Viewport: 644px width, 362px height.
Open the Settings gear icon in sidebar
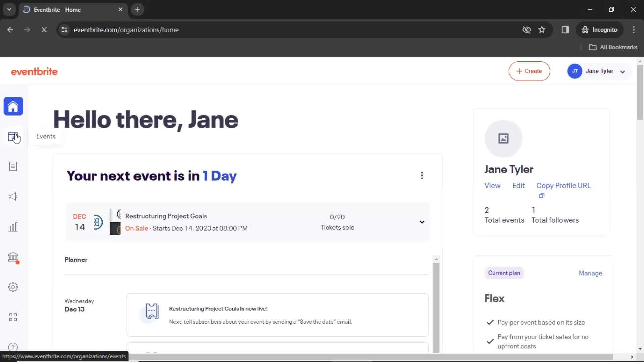click(13, 287)
